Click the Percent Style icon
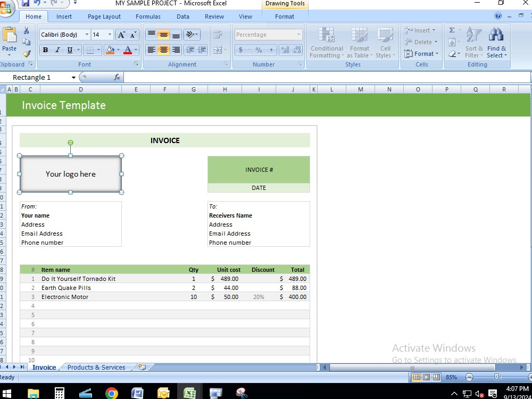The height and width of the screenshot is (399, 532). coord(259,50)
